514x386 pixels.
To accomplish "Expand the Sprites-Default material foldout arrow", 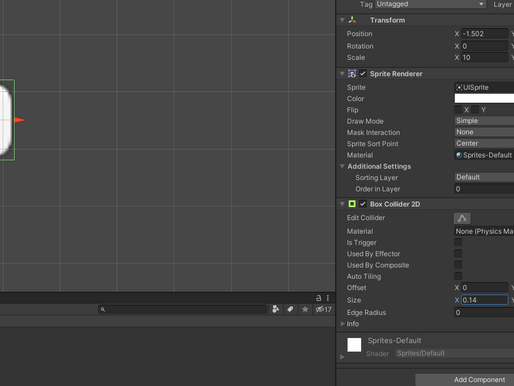I will 342,357.
